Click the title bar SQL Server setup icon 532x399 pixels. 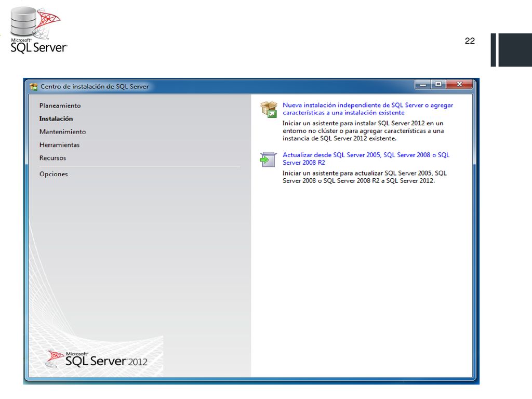[34, 87]
